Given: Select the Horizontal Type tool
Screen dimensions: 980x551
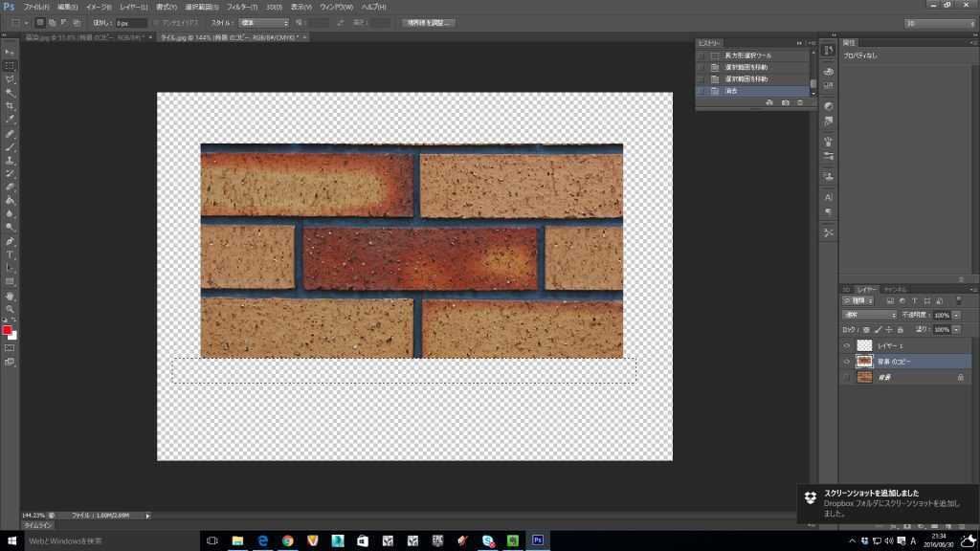Looking at the screenshot, I should [10, 254].
